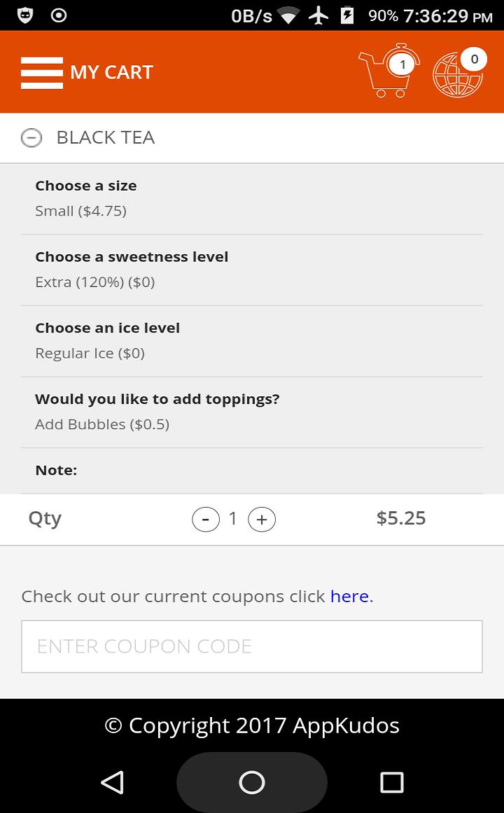Screen dimensions: 504x813
Task: Tap the MY CART header title
Action: (x=111, y=72)
